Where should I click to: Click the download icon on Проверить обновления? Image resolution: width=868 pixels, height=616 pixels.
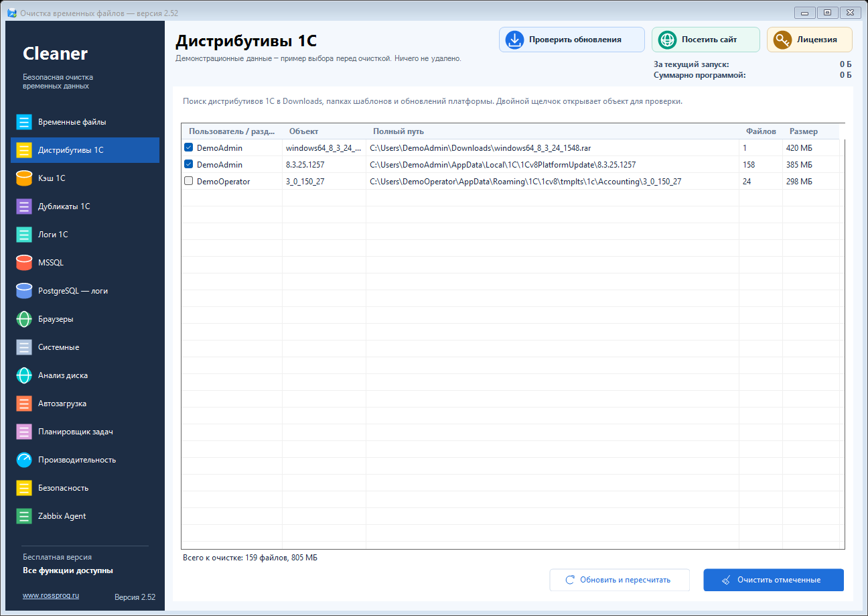514,40
